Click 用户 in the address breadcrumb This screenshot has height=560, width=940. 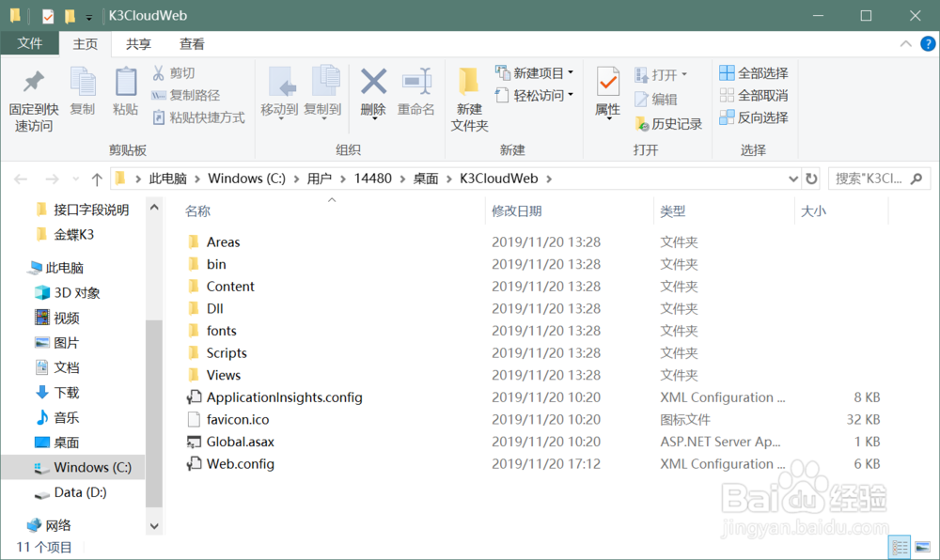point(320,179)
